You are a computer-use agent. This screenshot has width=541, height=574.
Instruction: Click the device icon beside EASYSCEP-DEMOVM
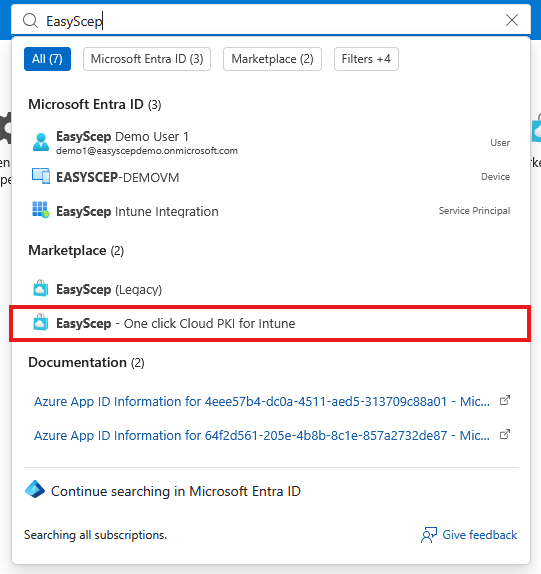(41, 176)
